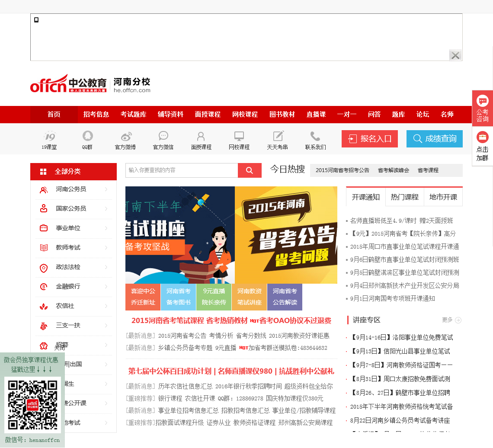The image size is (493, 448).
Task: Select the 喜迎中公乔迁新址 slide tab
Action: [x=143, y=297]
